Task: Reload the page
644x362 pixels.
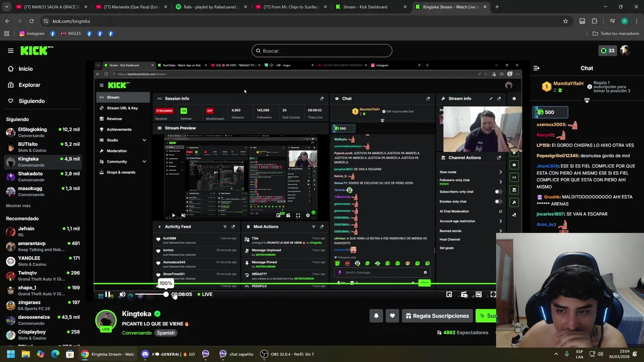Action: coord(31,21)
